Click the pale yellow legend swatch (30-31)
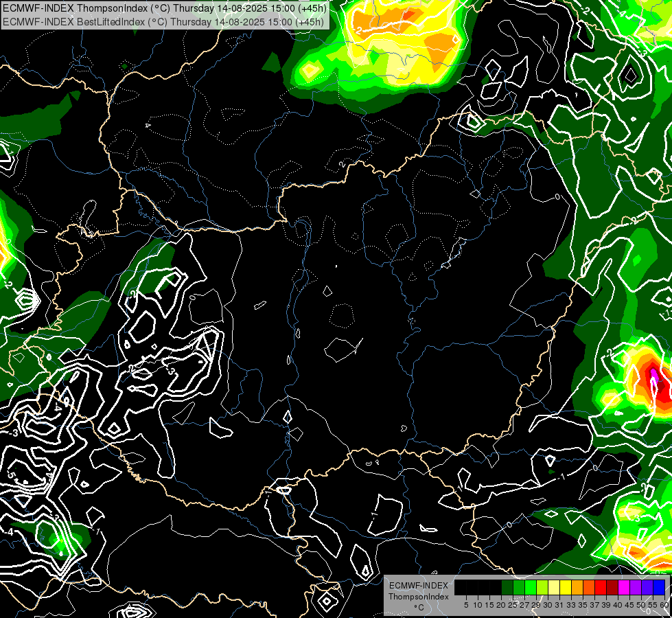The height and width of the screenshot is (618, 672). (x=554, y=587)
